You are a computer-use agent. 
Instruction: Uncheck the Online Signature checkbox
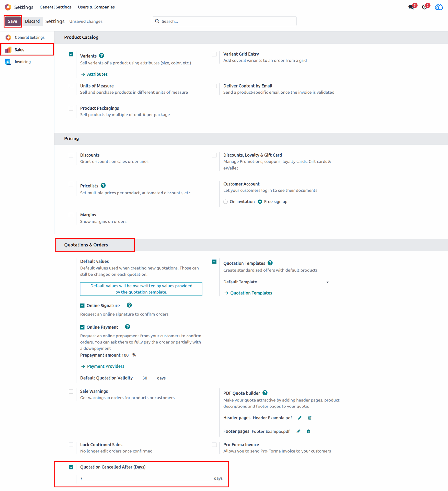click(x=82, y=305)
